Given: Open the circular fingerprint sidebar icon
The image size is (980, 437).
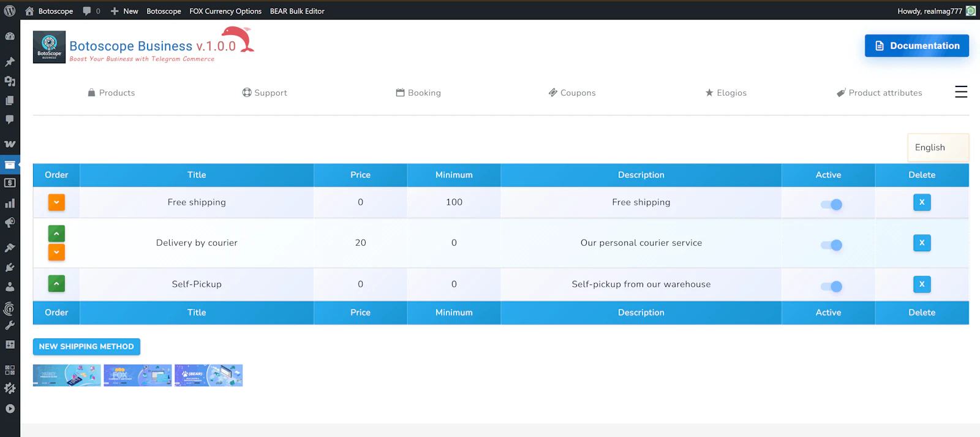Looking at the screenshot, I should tap(9, 308).
